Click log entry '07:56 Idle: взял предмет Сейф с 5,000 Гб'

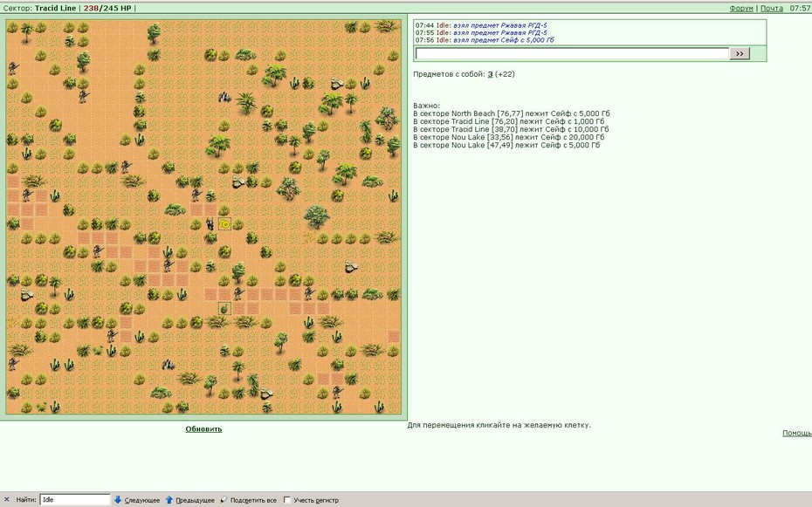pyautogui.click(x=485, y=40)
